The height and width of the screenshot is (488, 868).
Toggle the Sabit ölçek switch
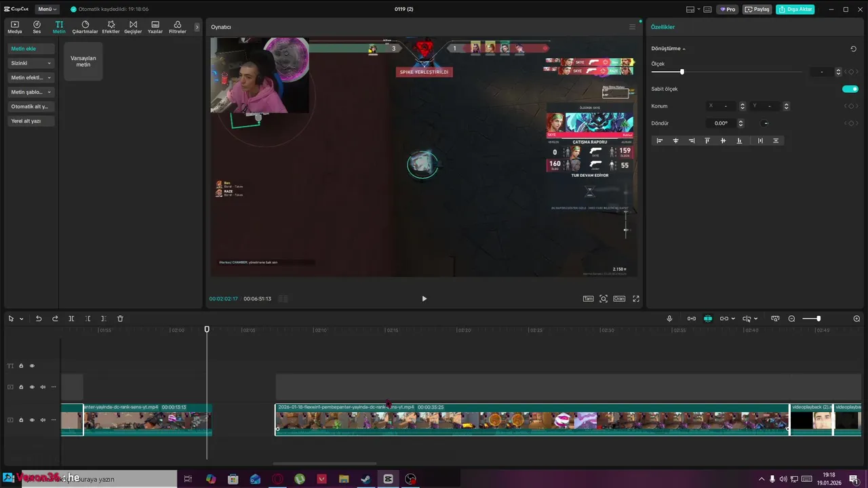tap(850, 89)
